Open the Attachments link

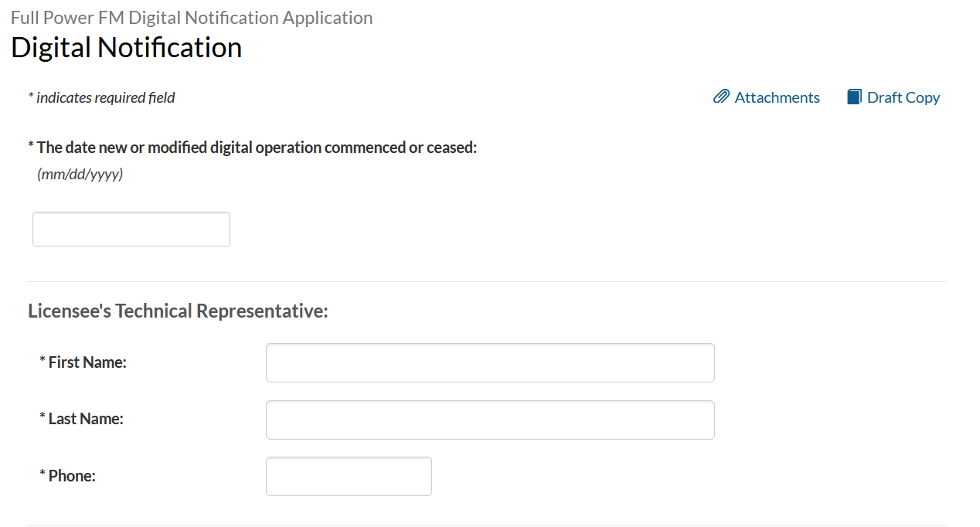[x=777, y=97]
